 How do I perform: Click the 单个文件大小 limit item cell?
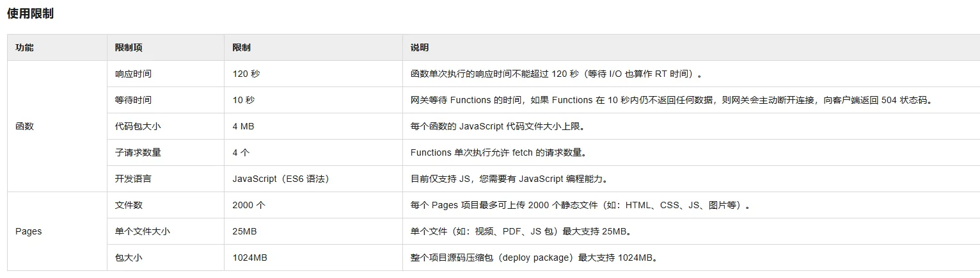pyautogui.click(x=142, y=231)
